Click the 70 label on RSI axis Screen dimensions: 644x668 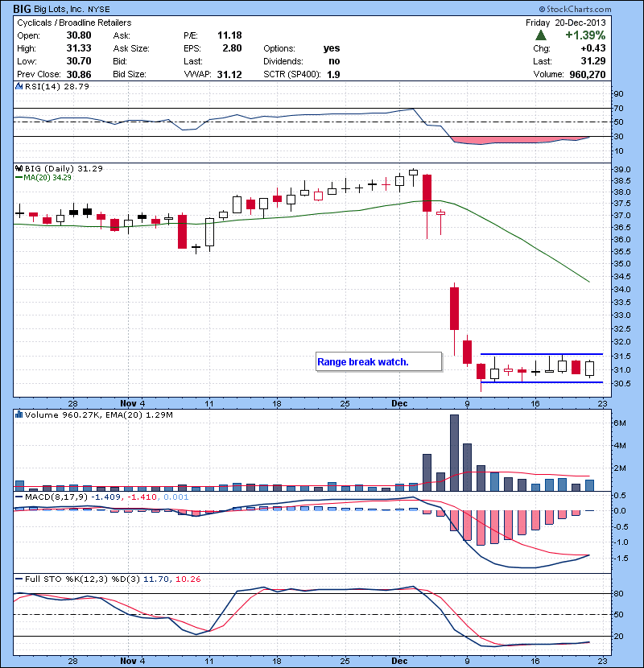point(618,108)
